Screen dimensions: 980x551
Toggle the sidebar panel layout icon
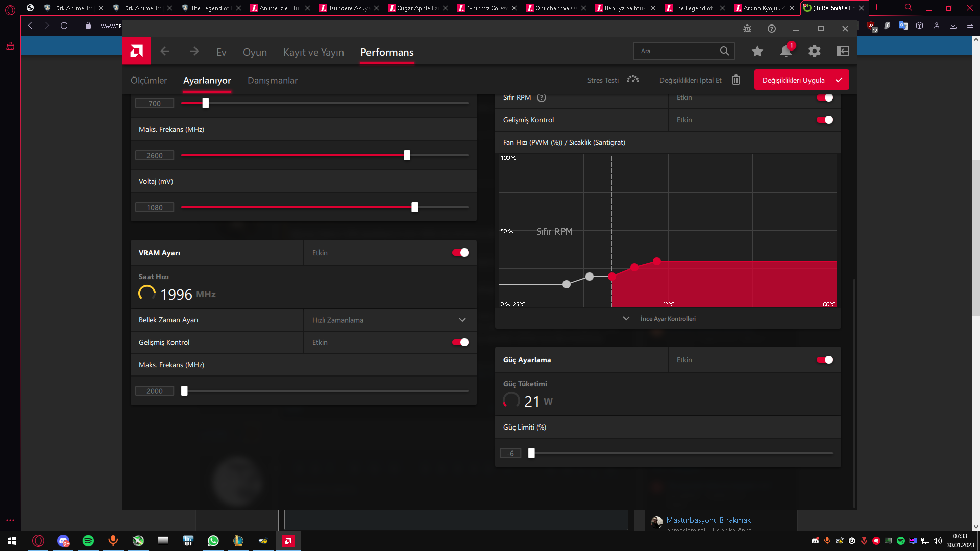coord(843,51)
